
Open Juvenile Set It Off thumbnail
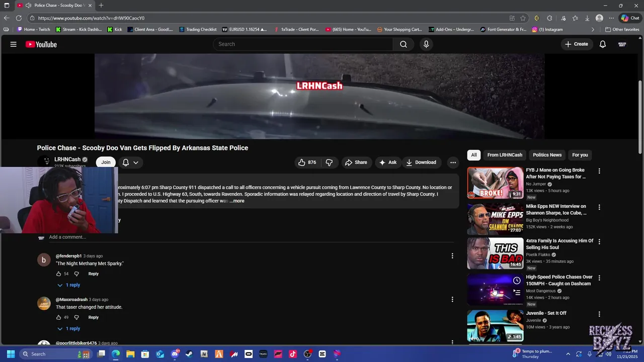(x=495, y=326)
